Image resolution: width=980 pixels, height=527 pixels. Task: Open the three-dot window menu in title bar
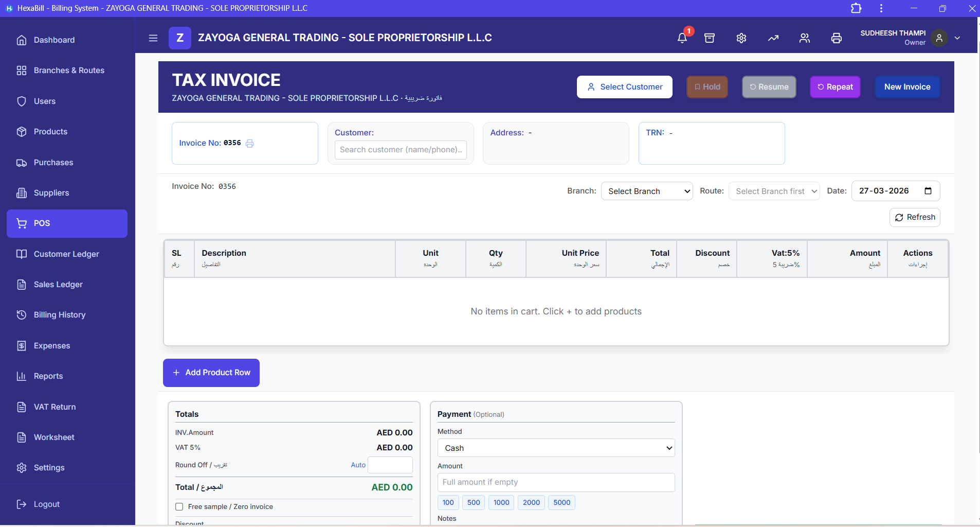tap(881, 8)
